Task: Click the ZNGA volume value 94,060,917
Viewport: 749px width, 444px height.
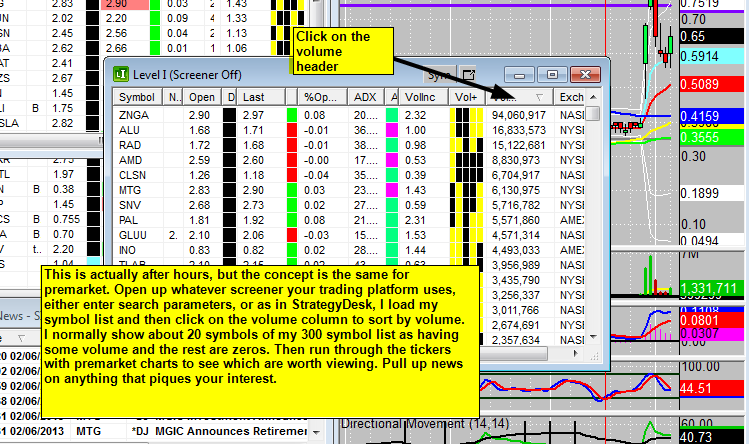Action: (519, 115)
